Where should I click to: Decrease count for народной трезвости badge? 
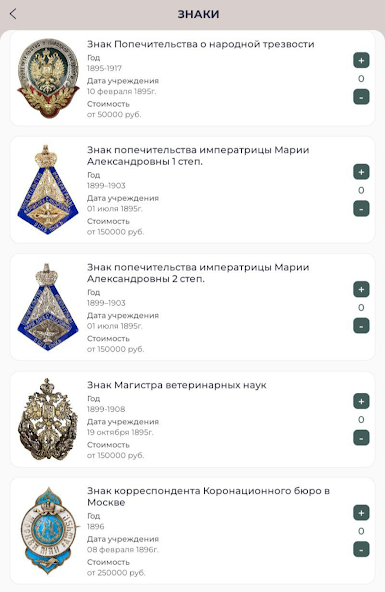tap(361, 97)
